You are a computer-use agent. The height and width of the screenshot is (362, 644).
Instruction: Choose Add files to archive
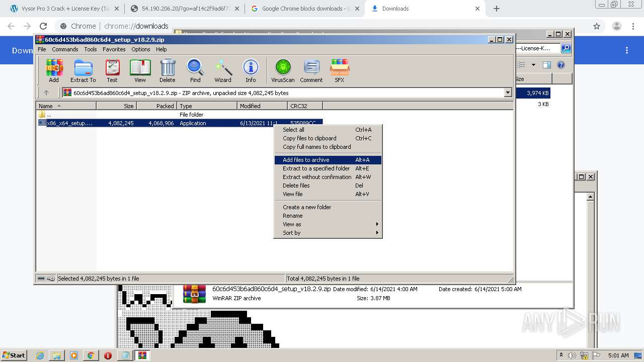(x=328, y=160)
